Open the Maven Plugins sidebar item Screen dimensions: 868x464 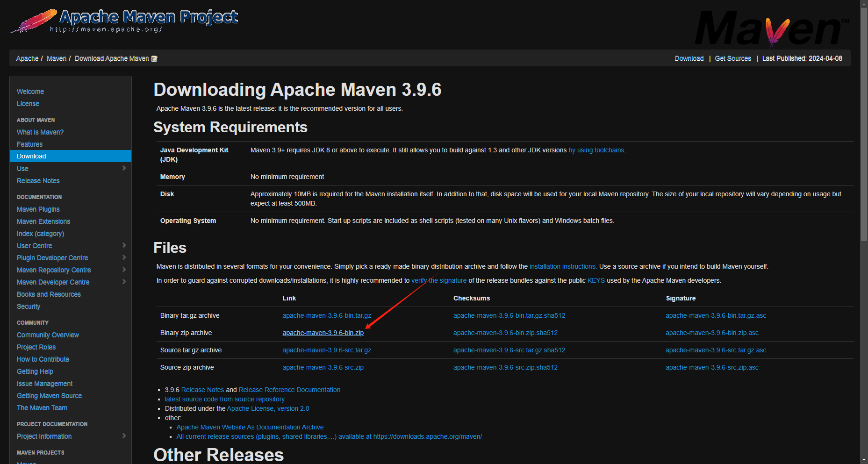(x=38, y=209)
